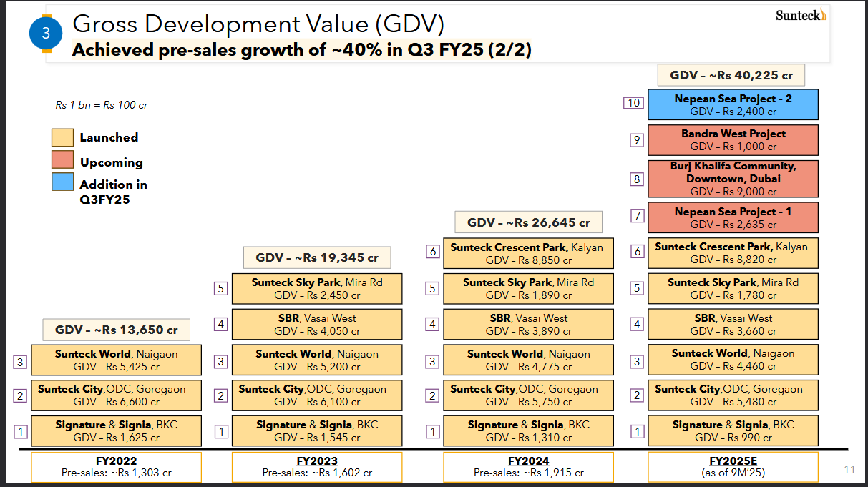Select SBR Vasai West box with Rs 3,660 cr
This screenshot has width=868, height=487.
point(733,324)
